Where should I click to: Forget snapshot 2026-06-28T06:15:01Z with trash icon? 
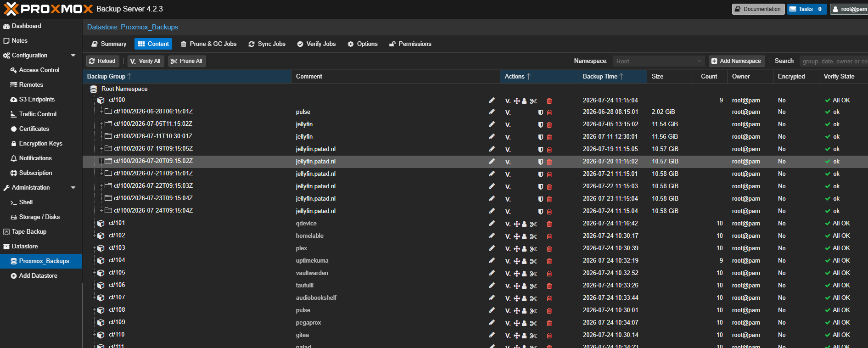[549, 112]
